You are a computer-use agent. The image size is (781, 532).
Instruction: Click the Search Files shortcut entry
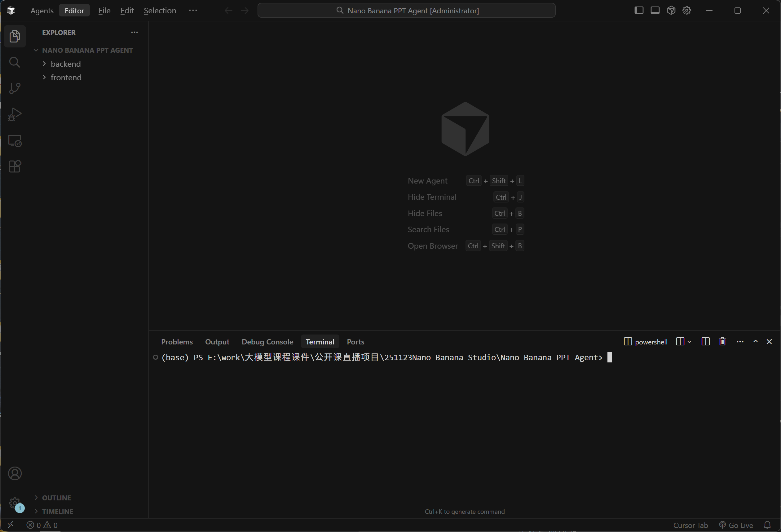[x=466, y=229]
